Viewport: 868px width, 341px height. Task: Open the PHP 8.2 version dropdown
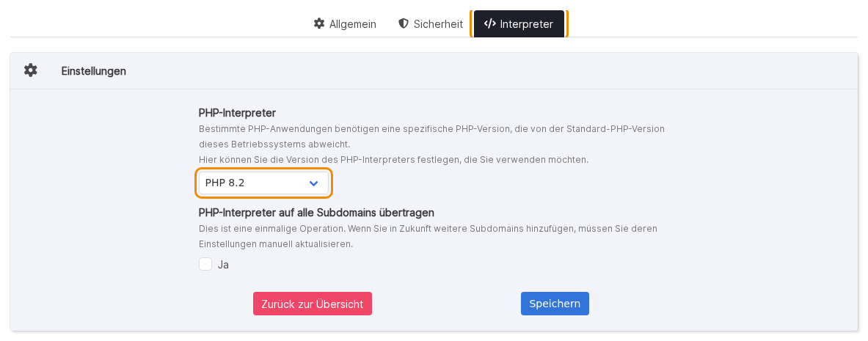click(263, 183)
